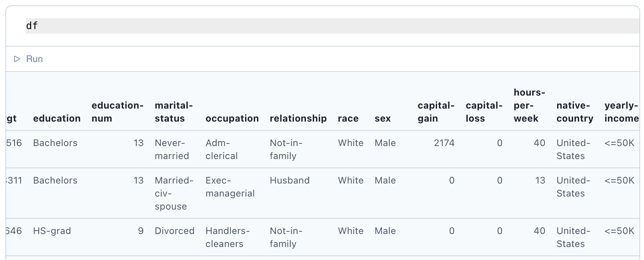
Task: Select the education-num column header
Action: (x=118, y=112)
